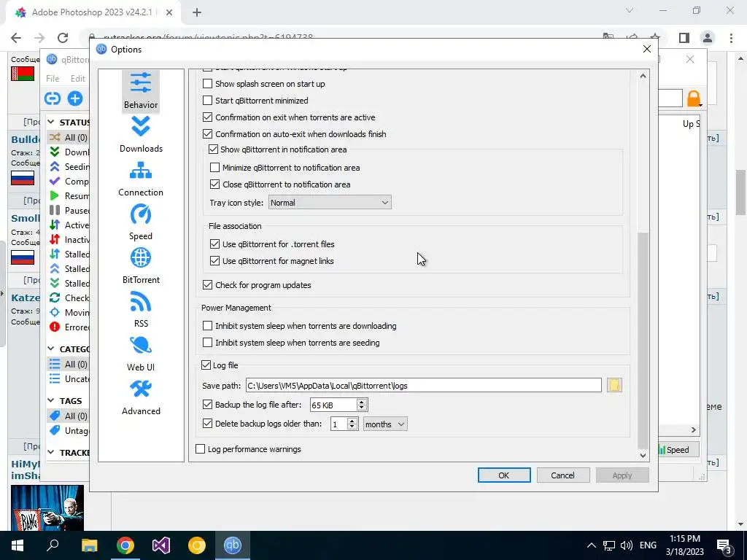Reload the browser page
This screenshot has width=747, height=560.
[x=63, y=38]
